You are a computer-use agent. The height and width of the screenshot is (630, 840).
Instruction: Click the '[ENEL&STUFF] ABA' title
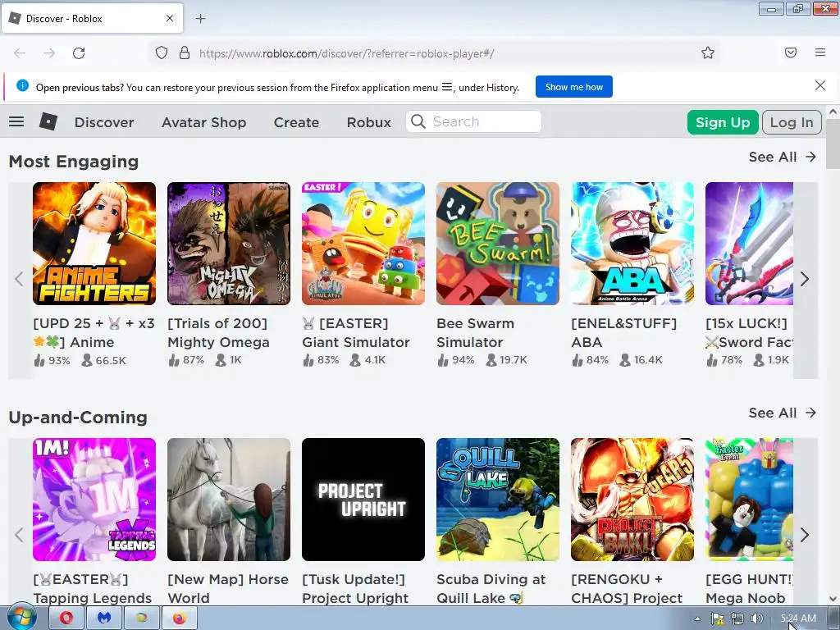623,333
